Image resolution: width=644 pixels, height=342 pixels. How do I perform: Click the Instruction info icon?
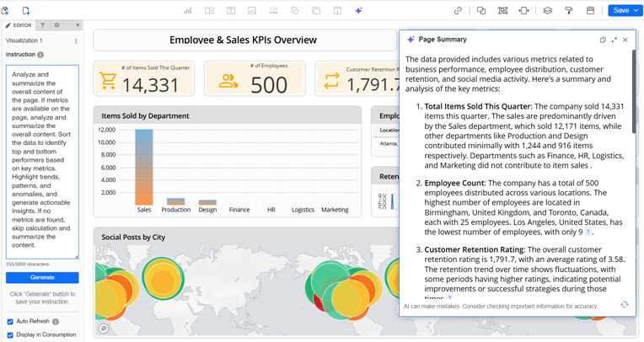click(40, 55)
